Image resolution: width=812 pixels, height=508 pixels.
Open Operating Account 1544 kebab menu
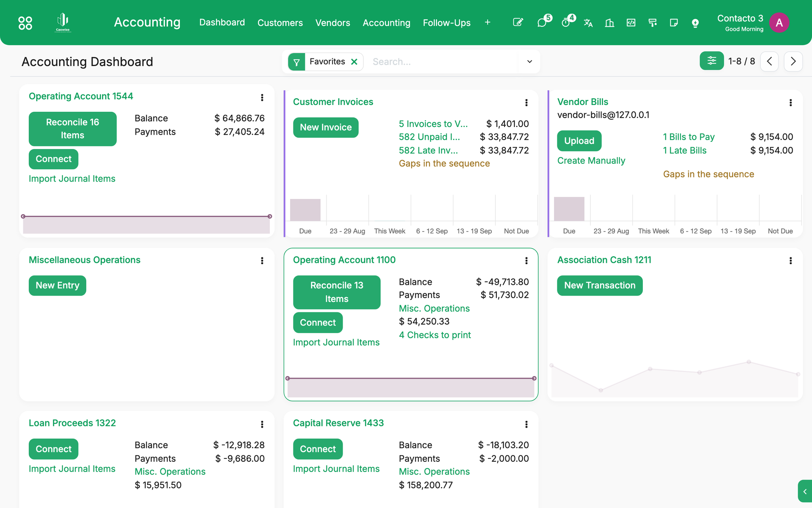click(x=262, y=97)
